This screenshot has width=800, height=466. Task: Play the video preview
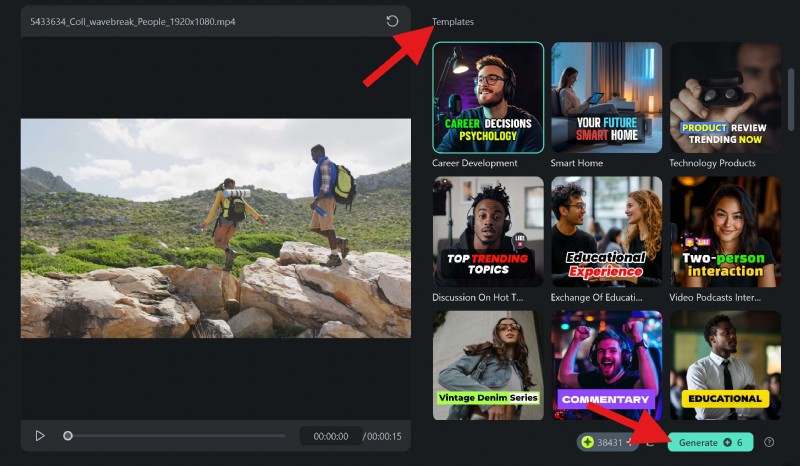click(40, 436)
